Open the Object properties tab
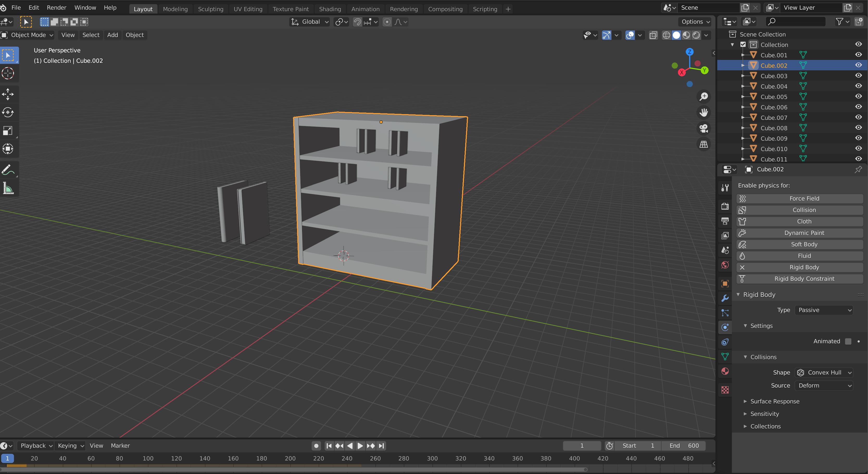The image size is (868, 474). coord(725,284)
